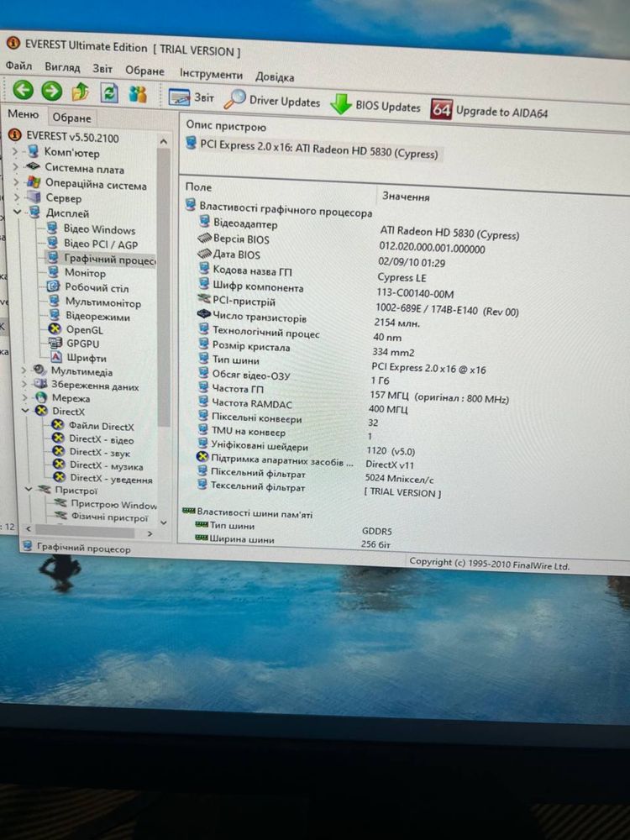Expand the Системна плата node
The image size is (630, 840).
click(x=15, y=167)
